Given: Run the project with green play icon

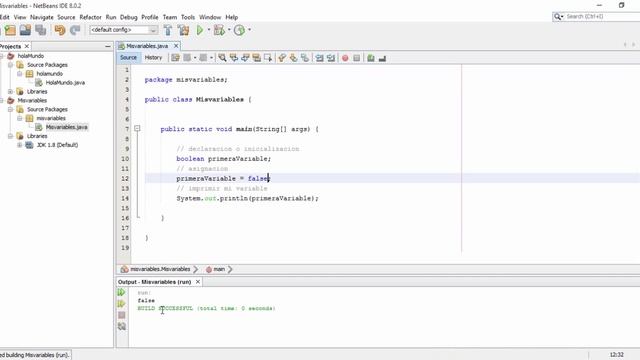Looking at the screenshot, I should [200, 30].
